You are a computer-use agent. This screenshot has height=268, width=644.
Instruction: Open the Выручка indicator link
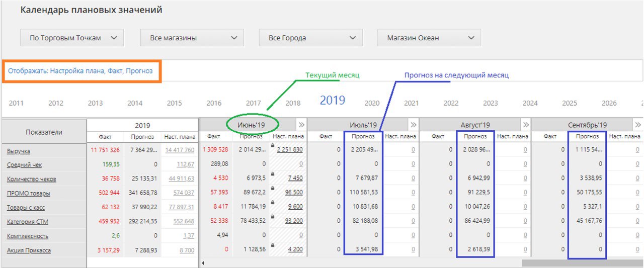[x=18, y=151]
